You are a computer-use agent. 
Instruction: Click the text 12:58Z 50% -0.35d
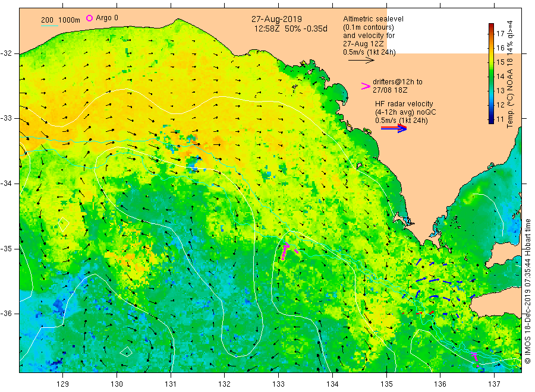pos(291,29)
